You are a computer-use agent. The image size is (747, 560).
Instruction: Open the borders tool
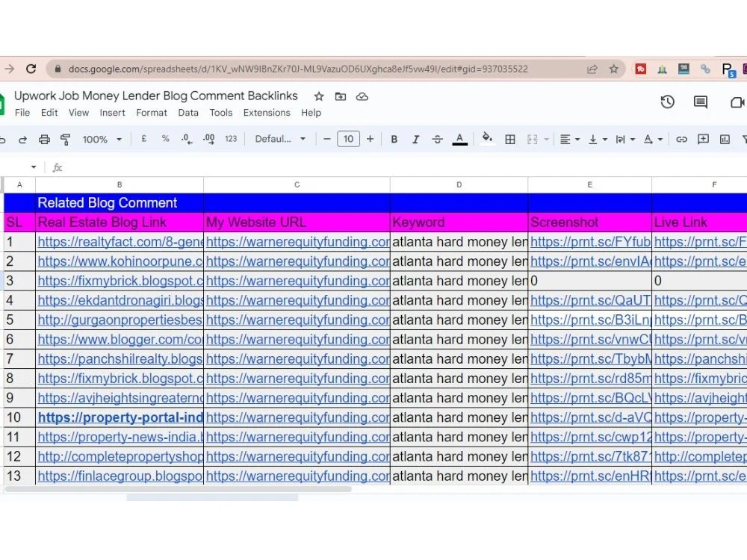[509, 139]
